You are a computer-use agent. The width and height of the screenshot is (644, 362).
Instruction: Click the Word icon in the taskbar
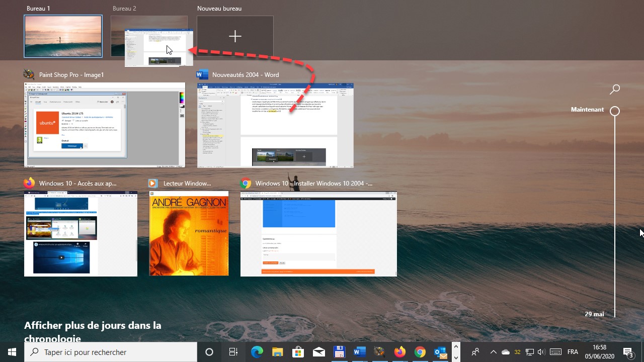[x=359, y=352]
